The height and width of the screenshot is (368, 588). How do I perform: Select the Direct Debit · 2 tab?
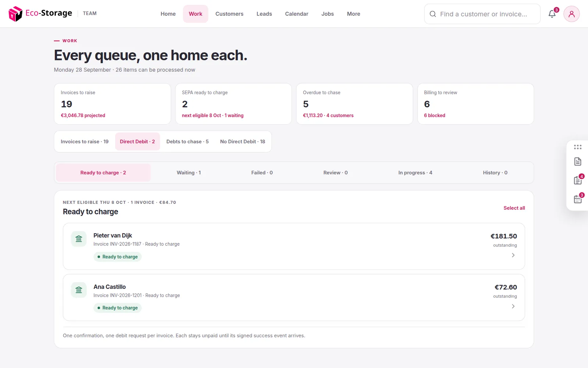pos(137,142)
